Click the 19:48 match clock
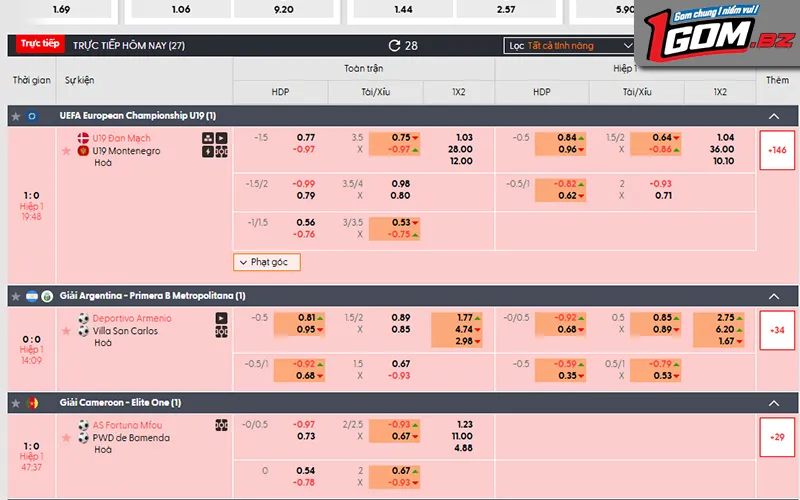Image resolution: width=800 pixels, height=500 pixels. (31, 217)
